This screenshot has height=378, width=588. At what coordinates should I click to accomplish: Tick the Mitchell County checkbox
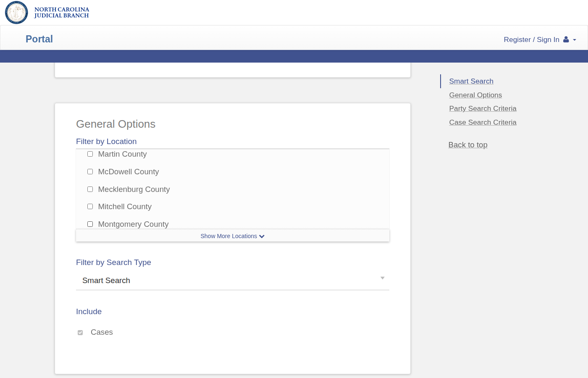tap(90, 207)
